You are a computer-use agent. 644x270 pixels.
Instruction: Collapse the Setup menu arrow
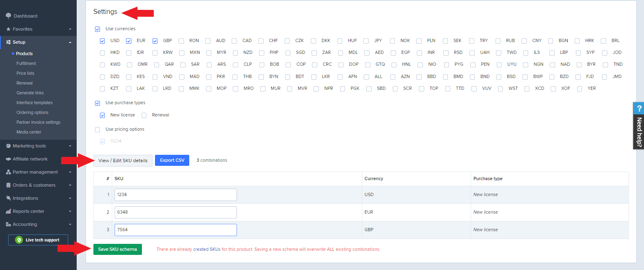click(70, 42)
